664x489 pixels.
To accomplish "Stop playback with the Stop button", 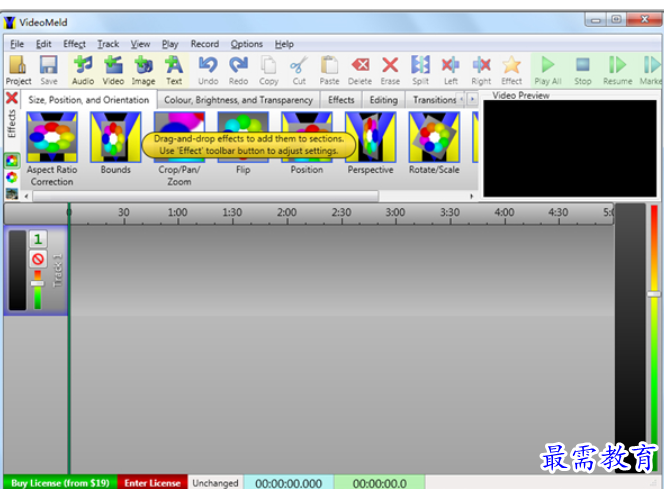I will pos(583,70).
